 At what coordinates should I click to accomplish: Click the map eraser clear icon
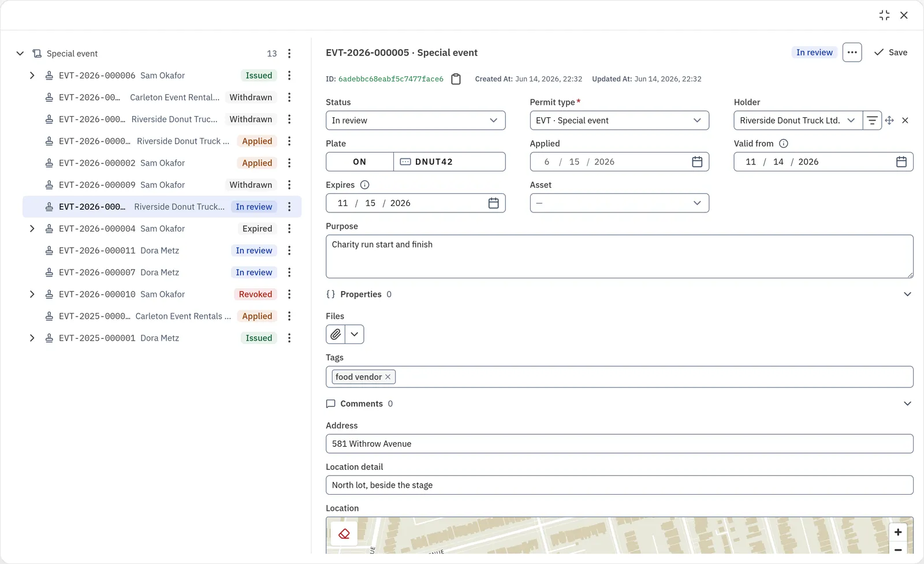[344, 534]
